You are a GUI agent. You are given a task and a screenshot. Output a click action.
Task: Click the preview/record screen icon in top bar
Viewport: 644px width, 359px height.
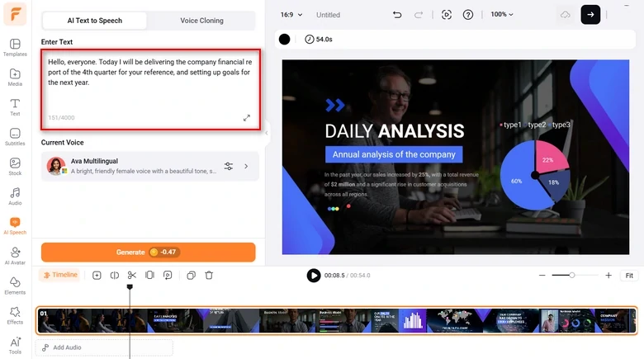tap(447, 15)
